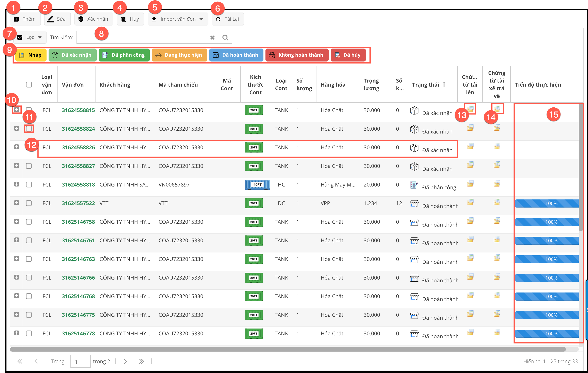Jump to last page double arrow
This screenshot has width=588, height=373.
[141, 361]
